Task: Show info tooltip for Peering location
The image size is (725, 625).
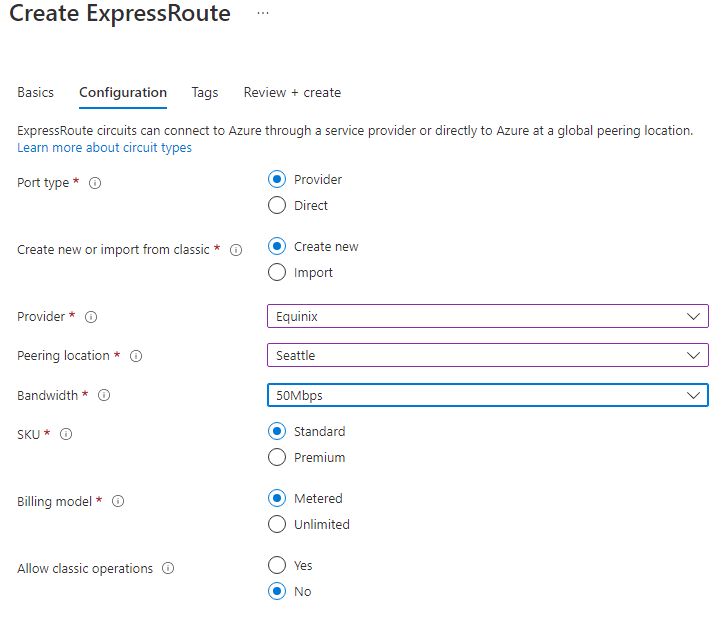Action: coord(136,356)
